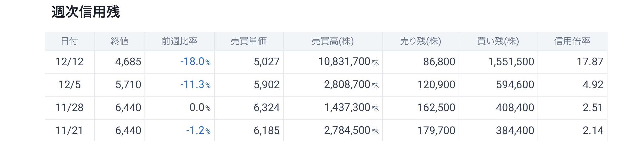This screenshot has width=644, height=141.
Task: Click the -11.3% weekly change value
Action: coord(195,85)
